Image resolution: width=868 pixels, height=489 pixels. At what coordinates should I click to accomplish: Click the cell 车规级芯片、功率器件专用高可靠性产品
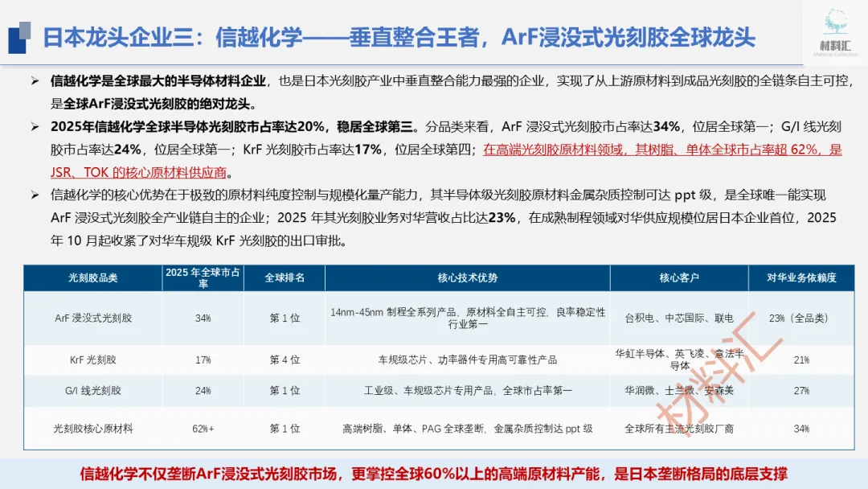[x=467, y=360]
